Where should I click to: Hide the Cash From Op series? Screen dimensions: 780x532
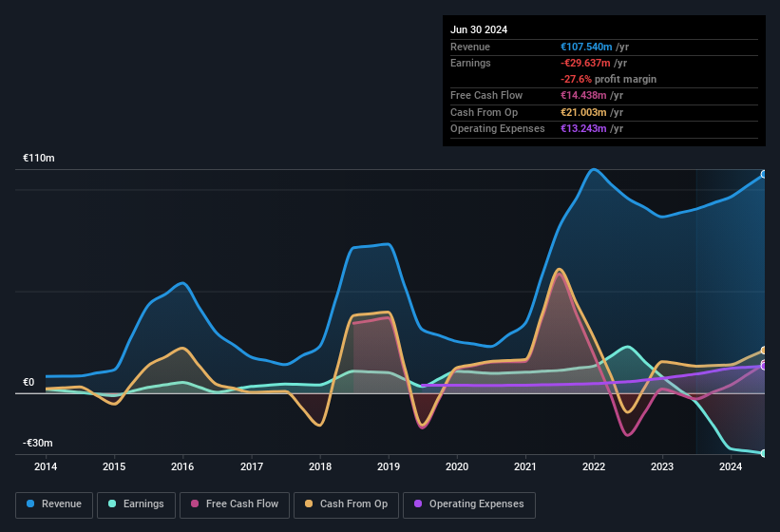pyautogui.click(x=346, y=504)
